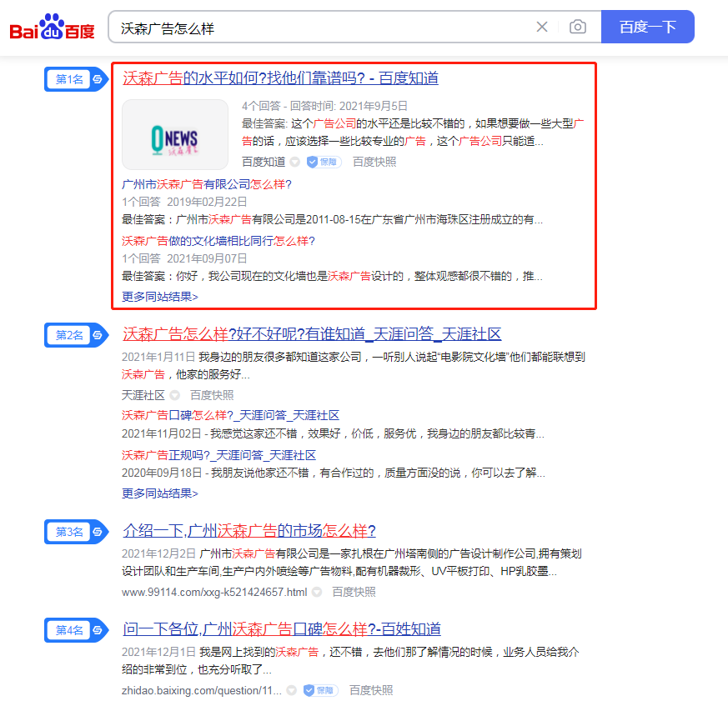Image resolution: width=728 pixels, height=706 pixels.
Task: Open the 介绍一下,广州沃森广告的市场怎么样 result
Action: [x=249, y=531]
